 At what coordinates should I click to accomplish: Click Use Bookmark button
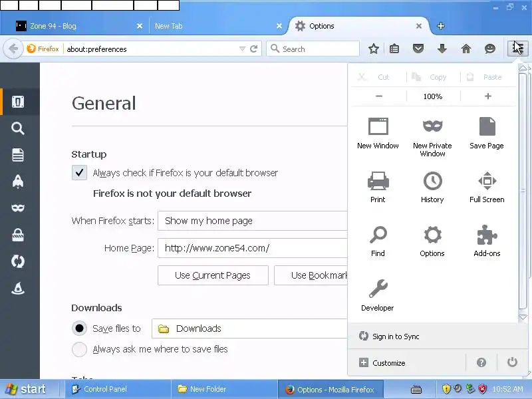(311, 275)
